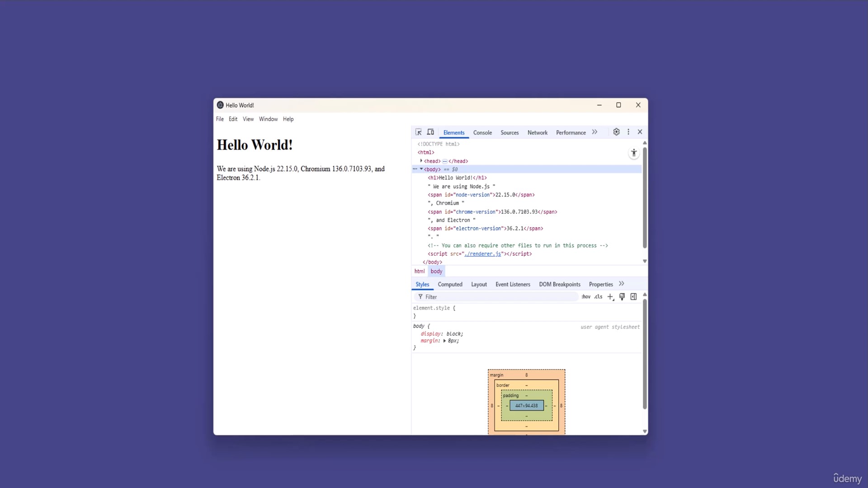Open accessibility tree view button
The width and height of the screenshot is (868, 488).
tap(634, 153)
